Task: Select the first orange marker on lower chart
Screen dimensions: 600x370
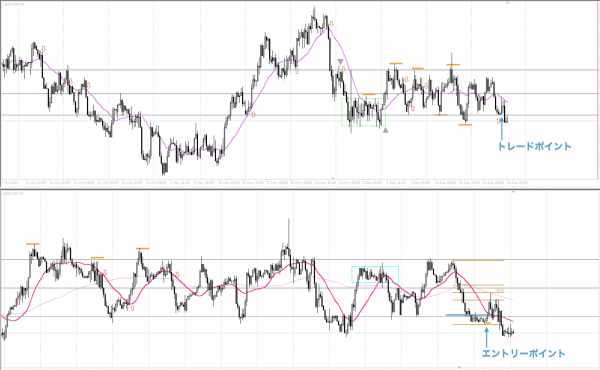Action: pos(33,244)
